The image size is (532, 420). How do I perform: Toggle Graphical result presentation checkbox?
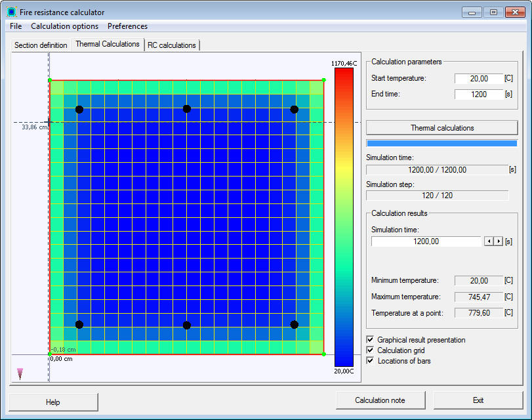[370, 339]
